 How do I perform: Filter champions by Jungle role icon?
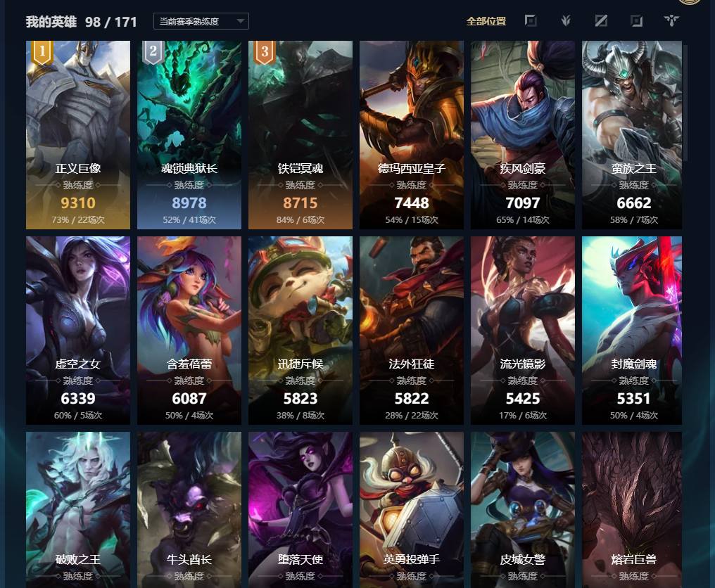566,20
